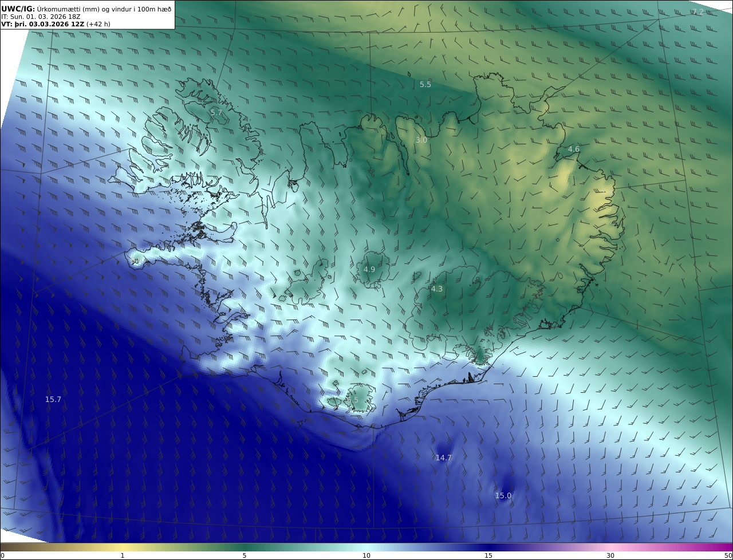Click the 4.3 value label on the map
Screen dimensions: 733x560
(x=437, y=289)
